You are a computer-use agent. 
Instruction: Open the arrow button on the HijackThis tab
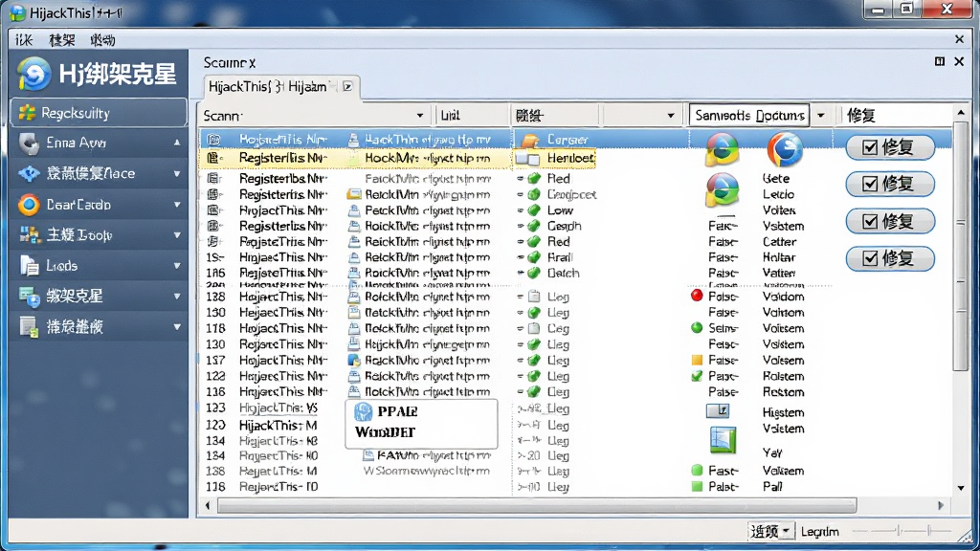click(x=347, y=86)
